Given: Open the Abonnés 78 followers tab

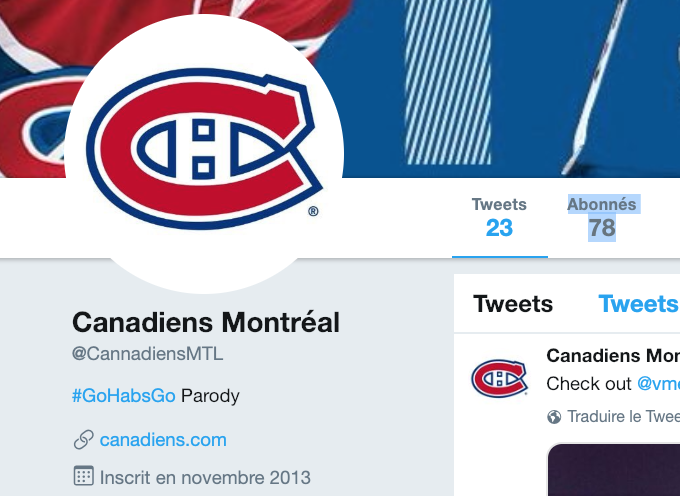Looking at the screenshot, I should coord(602,217).
